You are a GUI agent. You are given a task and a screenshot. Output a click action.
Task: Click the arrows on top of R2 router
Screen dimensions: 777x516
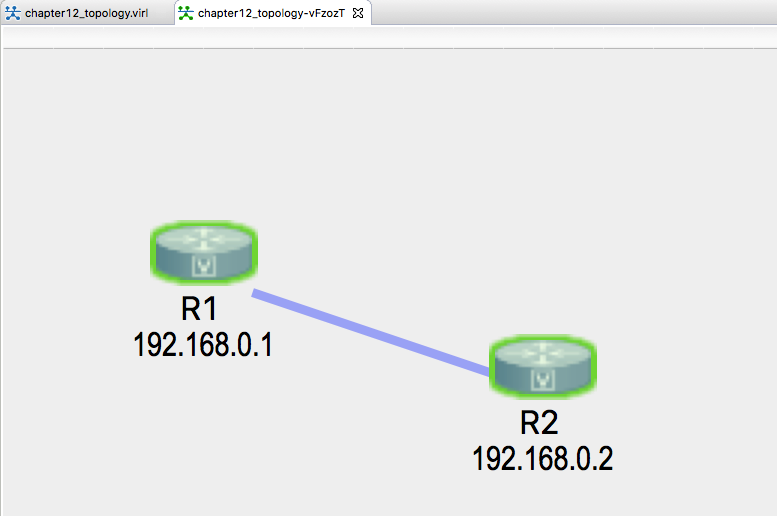(x=543, y=352)
